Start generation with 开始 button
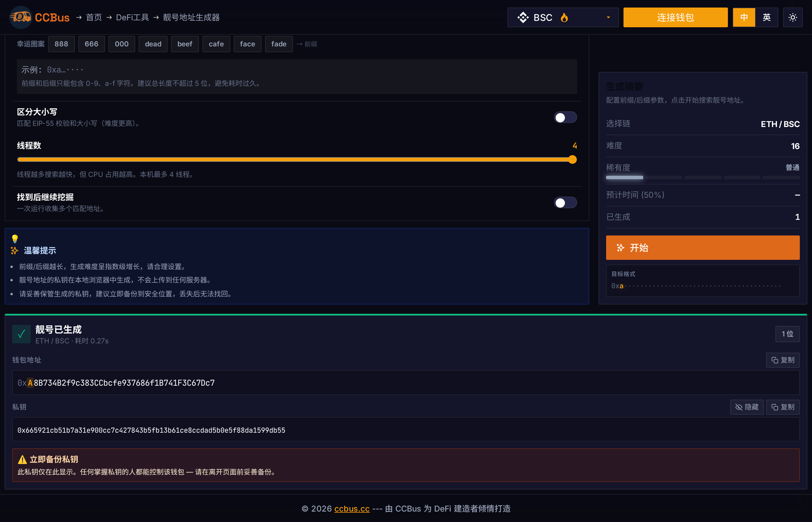This screenshot has height=522, width=812. tap(703, 248)
